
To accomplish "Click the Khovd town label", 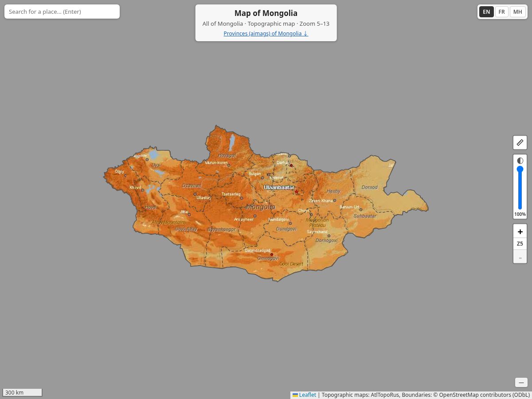I will point(135,188).
